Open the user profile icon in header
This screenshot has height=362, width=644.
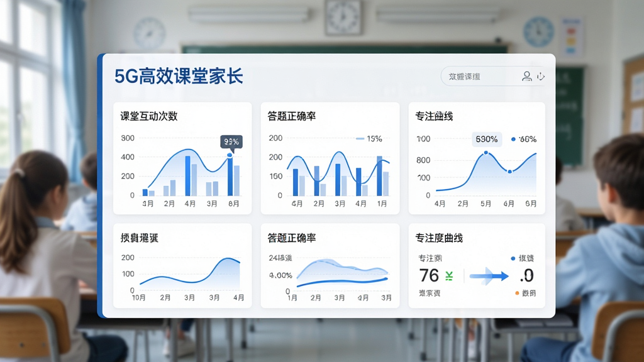point(526,76)
